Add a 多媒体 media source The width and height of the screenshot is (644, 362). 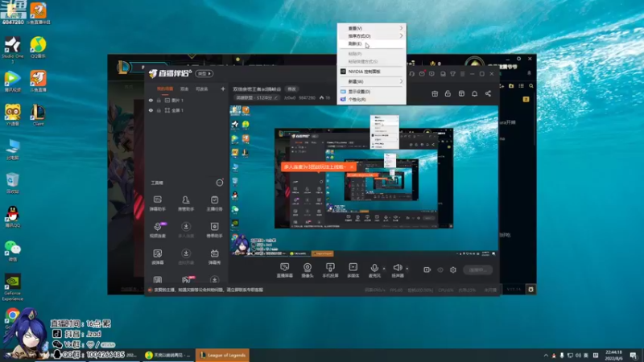pyautogui.click(x=353, y=269)
